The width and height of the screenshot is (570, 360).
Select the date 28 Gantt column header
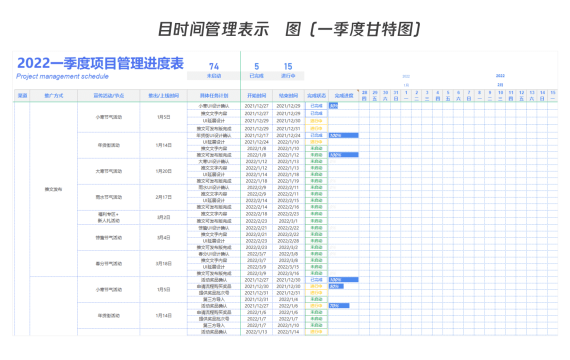coord(364,96)
